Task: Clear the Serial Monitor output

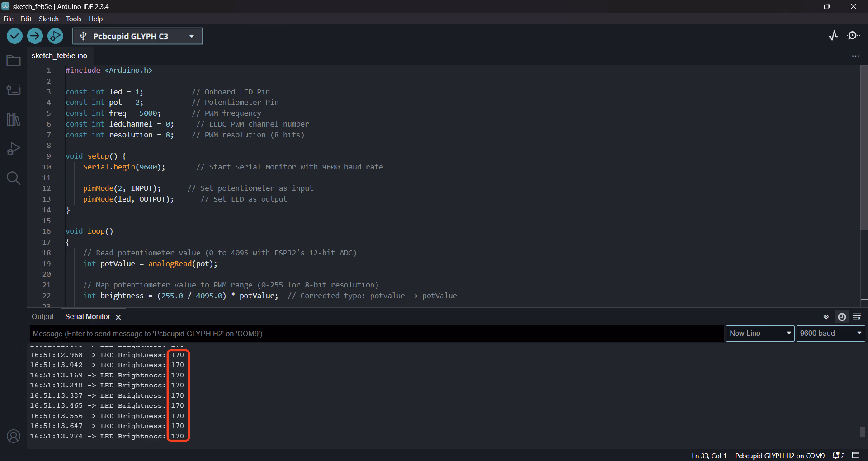Action: click(856, 317)
